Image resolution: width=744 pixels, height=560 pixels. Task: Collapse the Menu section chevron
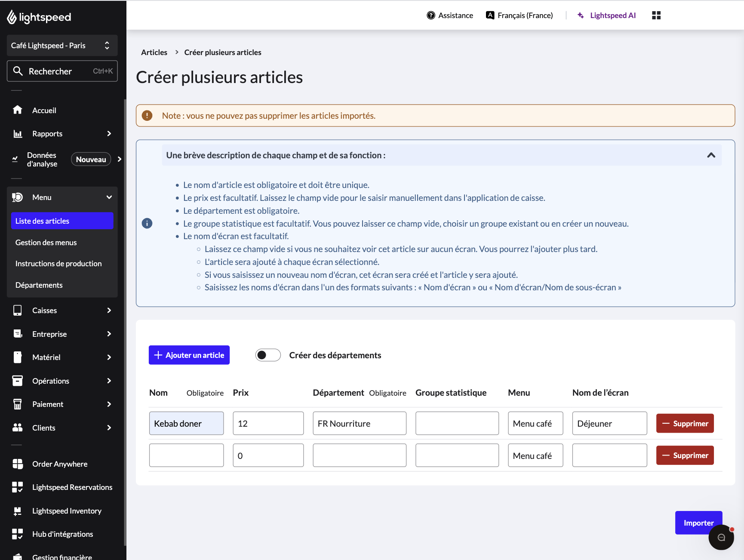[x=109, y=197]
